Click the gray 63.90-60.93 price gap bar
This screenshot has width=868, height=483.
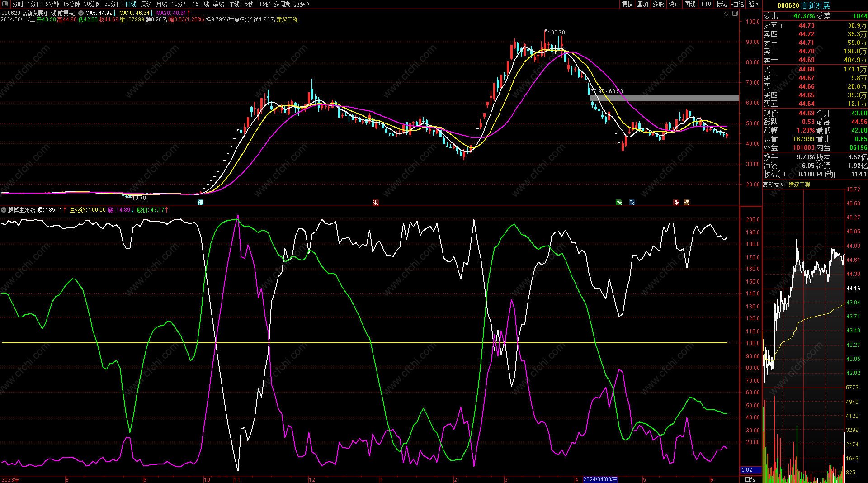(x=664, y=98)
